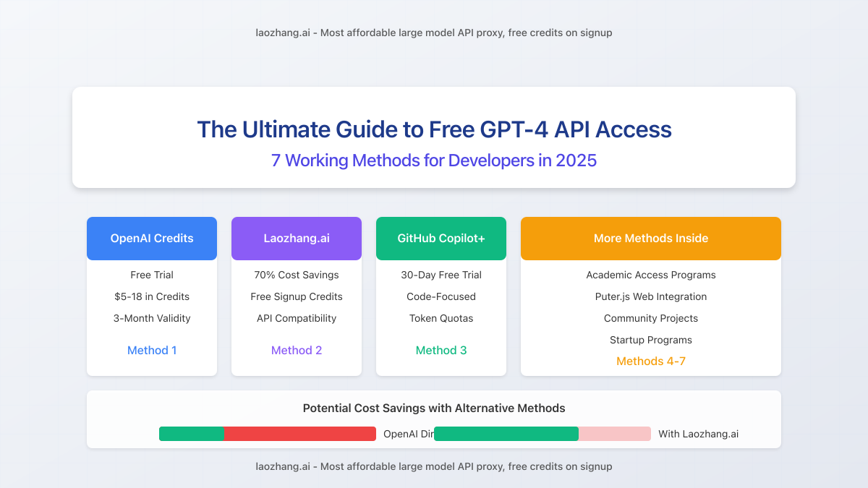Click 'Academic Access Programs' text
The width and height of the screenshot is (868, 488).
tap(651, 275)
